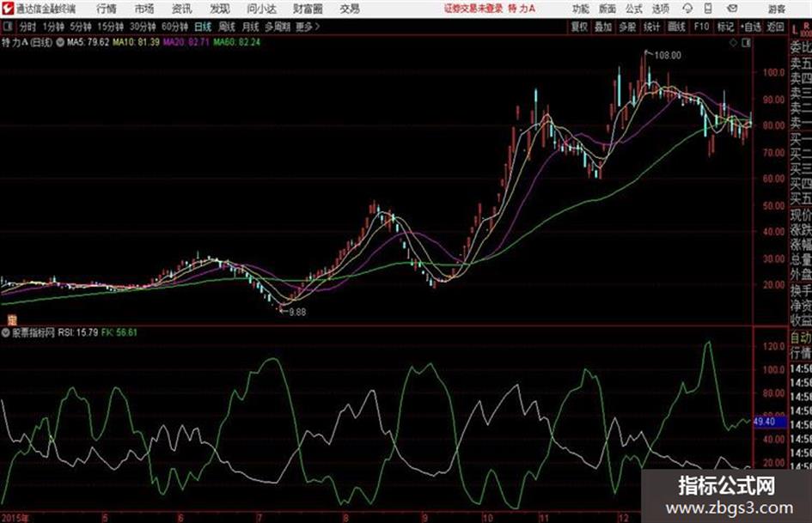Viewport: 812px width, 523px height.
Task: Open the 选项 menu
Action: [660, 9]
